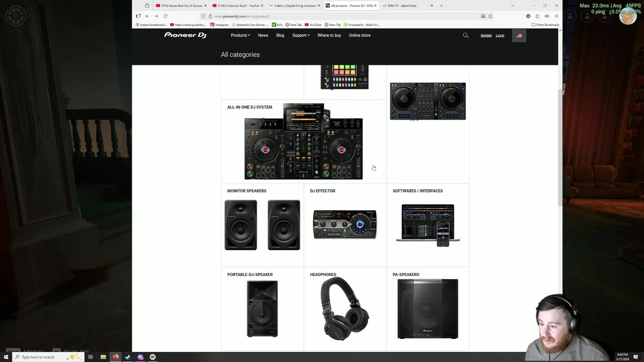Focus the pioneerdj.com address bar
644x362 pixels.
347,16
